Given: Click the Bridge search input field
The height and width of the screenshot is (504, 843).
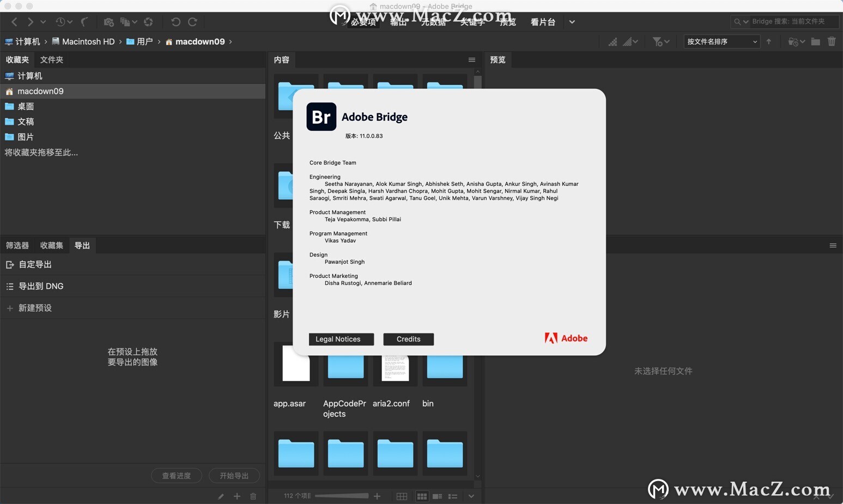Looking at the screenshot, I should click(794, 21).
